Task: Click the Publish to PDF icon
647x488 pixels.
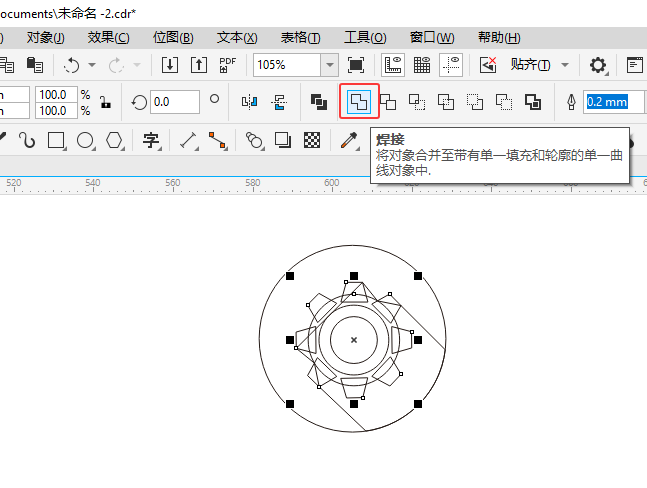Action: (x=227, y=65)
